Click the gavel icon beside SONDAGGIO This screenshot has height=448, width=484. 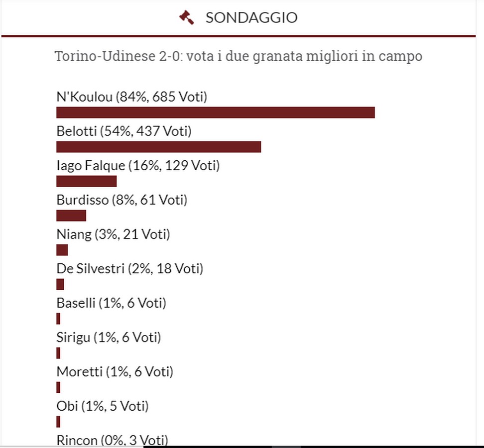[187, 17]
